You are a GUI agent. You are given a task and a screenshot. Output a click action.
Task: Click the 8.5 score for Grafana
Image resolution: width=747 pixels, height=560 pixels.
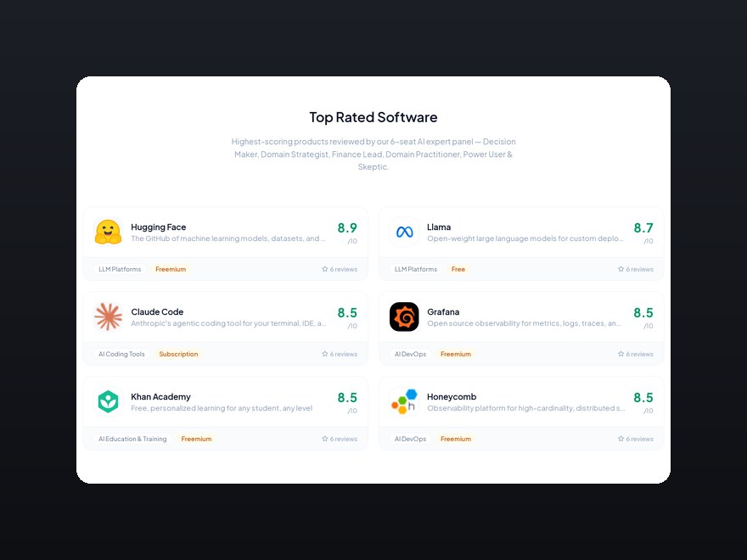point(643,313)
